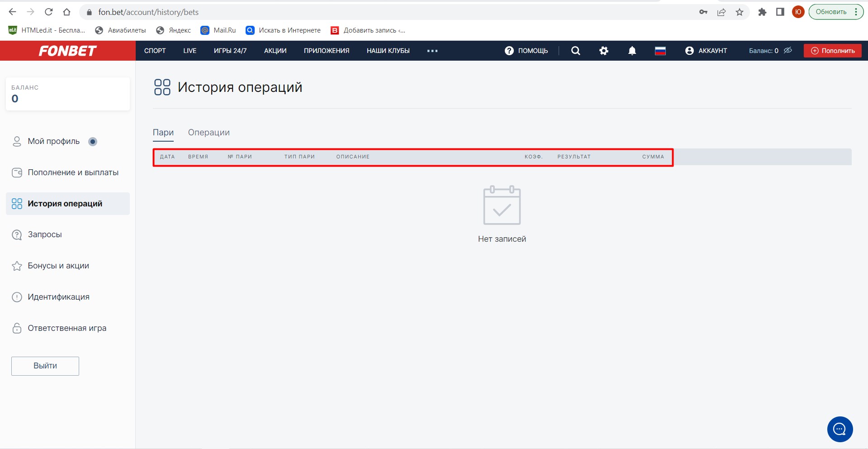Click the browser address bar

pos(362,12)
